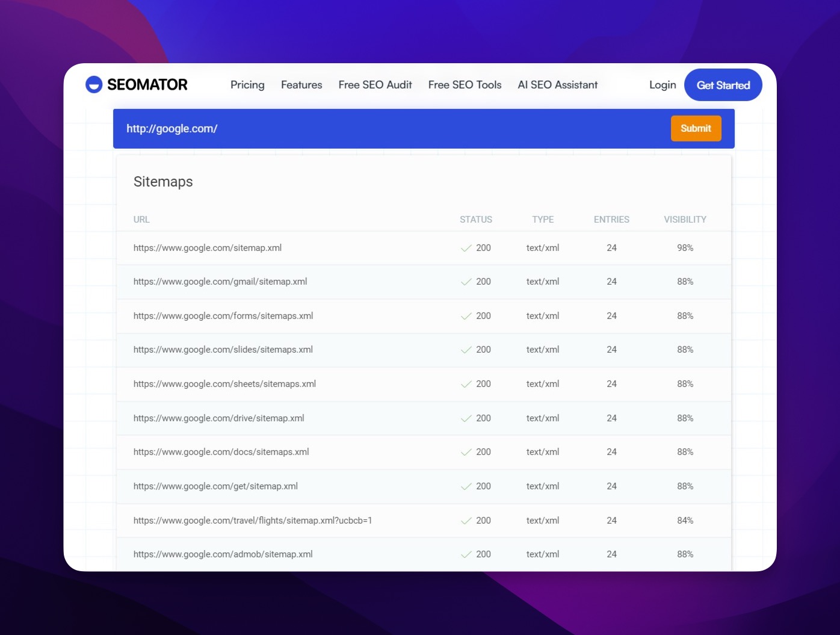Viewport: 840px width, 635px height.
Task: Open the sheets/sitemaps.xml URL link
Action: pyautogui.click(x=225, y=383)
